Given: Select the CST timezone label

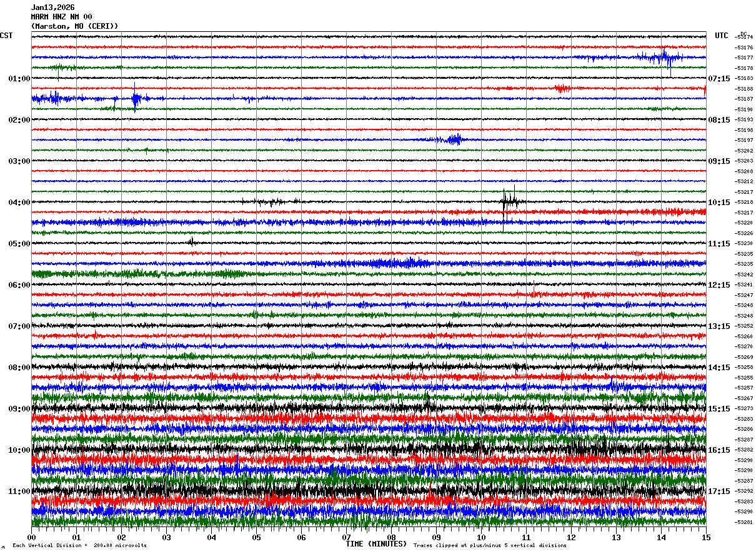Looking at the screenshot, I should point(6,36).
